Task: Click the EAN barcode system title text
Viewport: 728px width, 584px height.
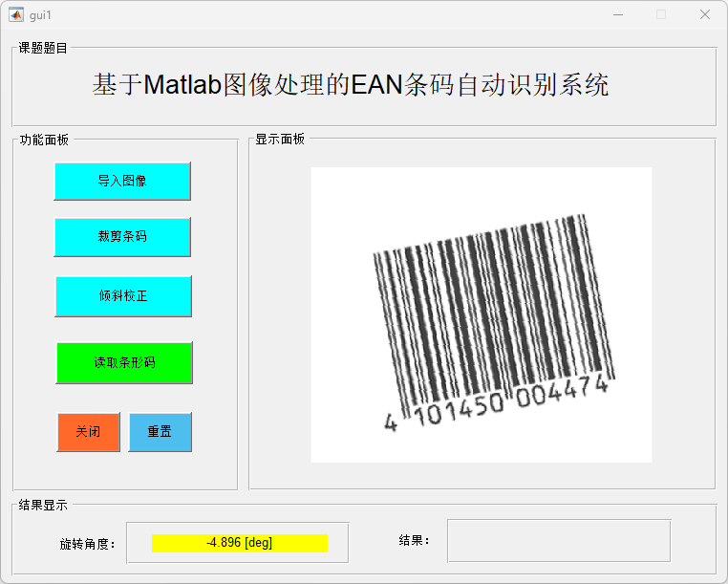Action: point(351,85)
